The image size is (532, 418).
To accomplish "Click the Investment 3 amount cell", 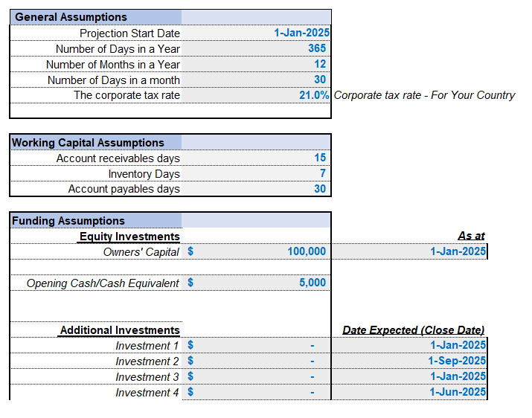I will click(x=256, y=376).
